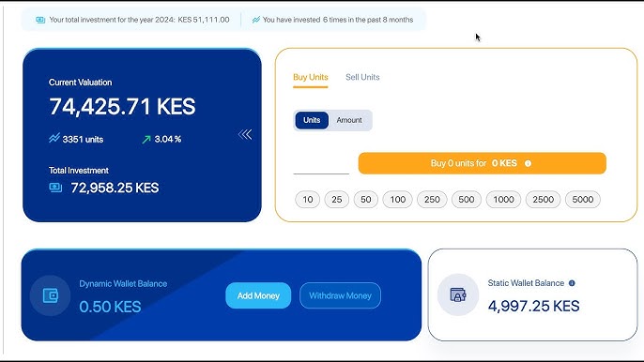Collapse the valuation card with double chevron
Image resolution: width=644 pixels, height=362 pixels.
245,135
